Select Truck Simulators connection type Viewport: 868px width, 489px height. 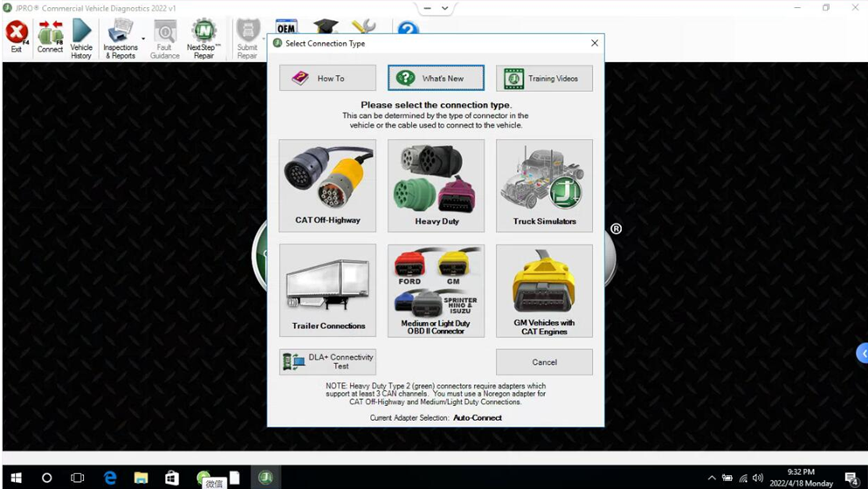point(544,185)
